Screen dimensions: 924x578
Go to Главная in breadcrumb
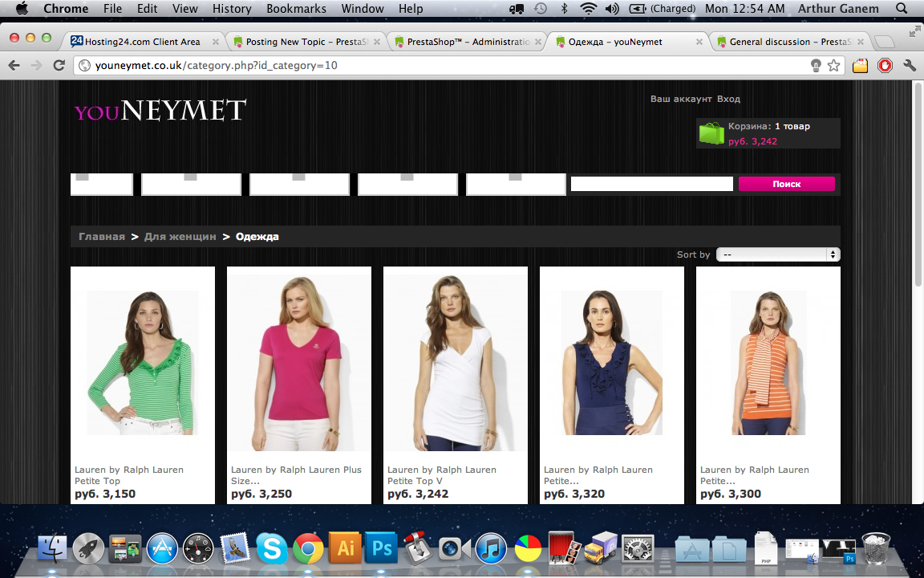(101, 237)
